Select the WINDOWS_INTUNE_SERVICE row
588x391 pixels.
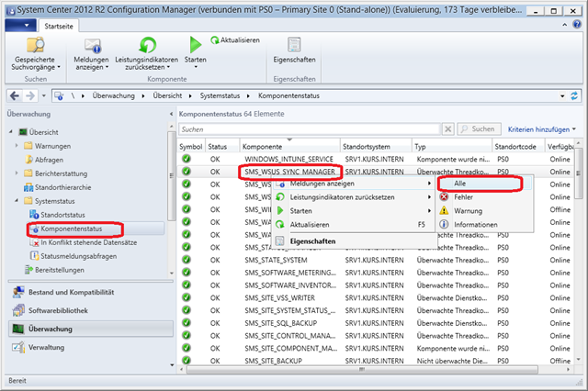(377, 159)
